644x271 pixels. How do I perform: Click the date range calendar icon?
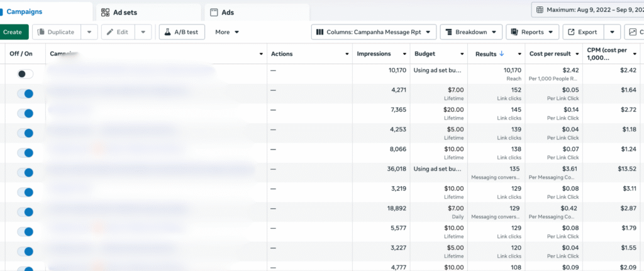click(540, 10)
